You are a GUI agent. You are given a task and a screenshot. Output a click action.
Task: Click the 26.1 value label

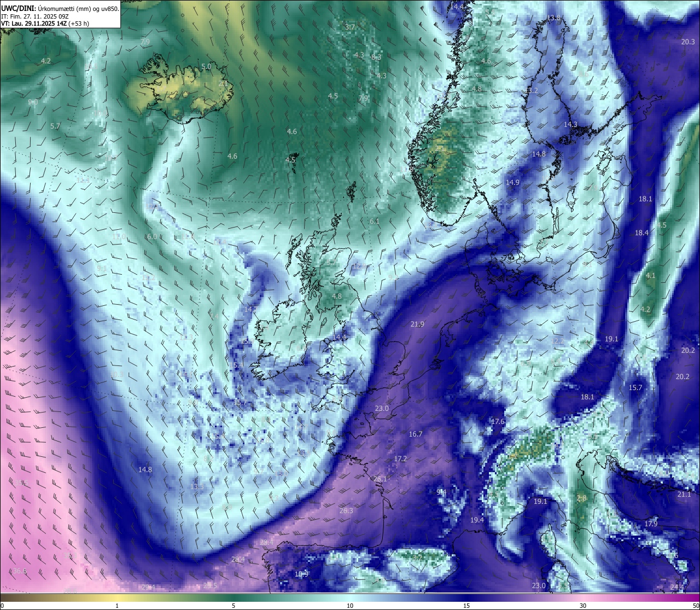point(380,479)
